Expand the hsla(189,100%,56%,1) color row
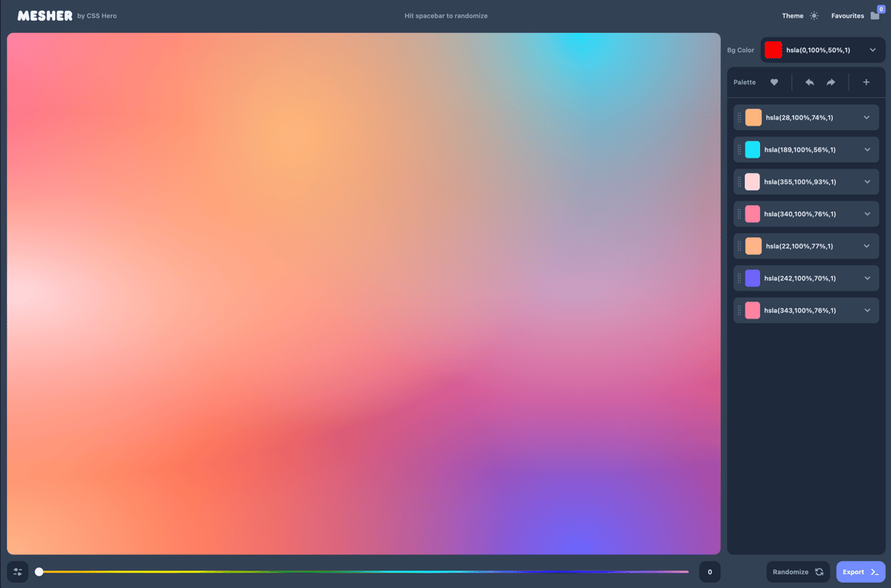This screenshot has width=891, height=588. pyautogui.click(x=867, y=150)
